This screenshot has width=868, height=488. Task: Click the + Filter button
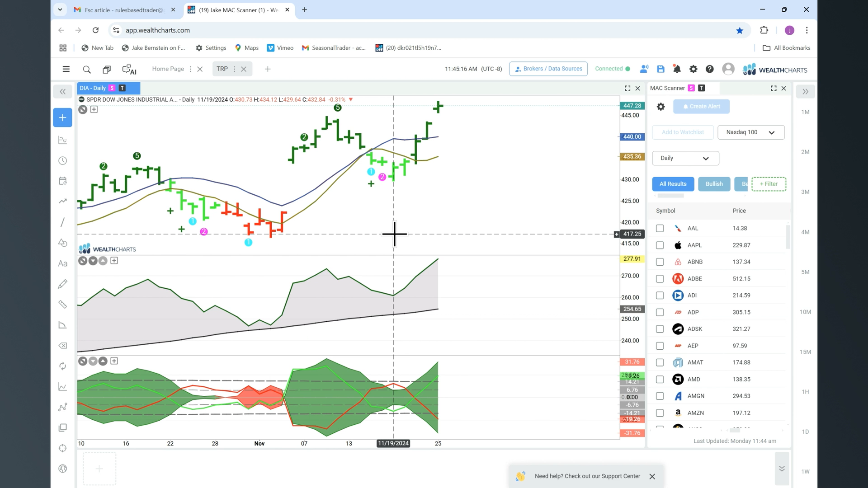[769, 184]
